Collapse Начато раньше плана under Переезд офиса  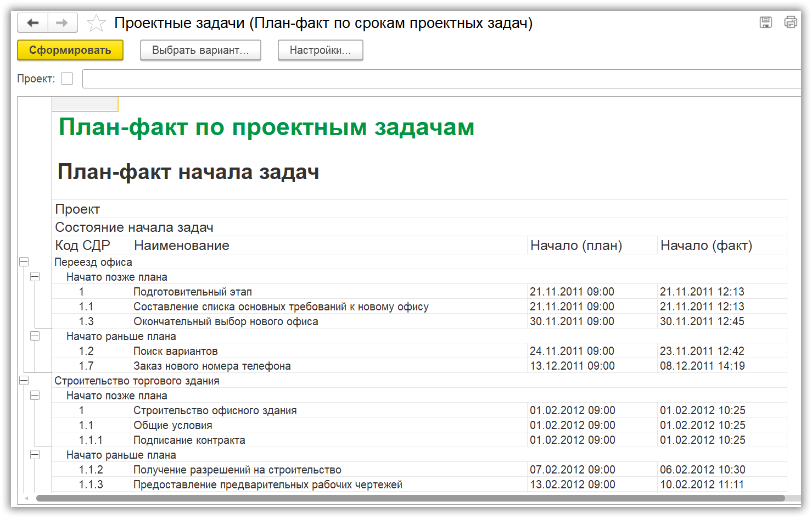click(x=35, y=336)
